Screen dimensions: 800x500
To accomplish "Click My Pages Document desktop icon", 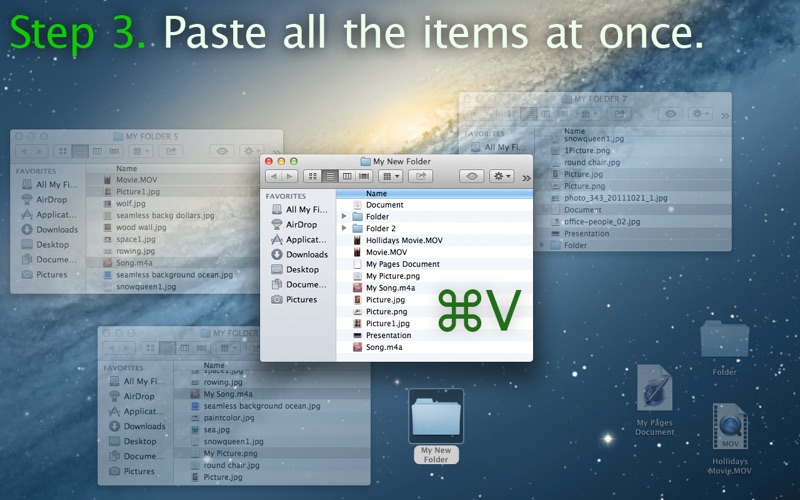I will coord(655,388).
